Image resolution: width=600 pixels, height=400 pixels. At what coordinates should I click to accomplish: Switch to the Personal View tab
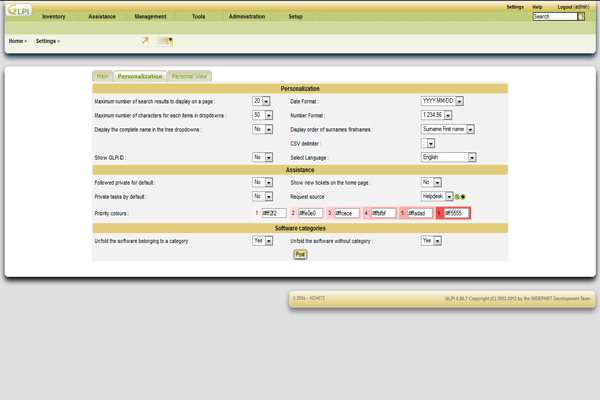click(189, 76)
